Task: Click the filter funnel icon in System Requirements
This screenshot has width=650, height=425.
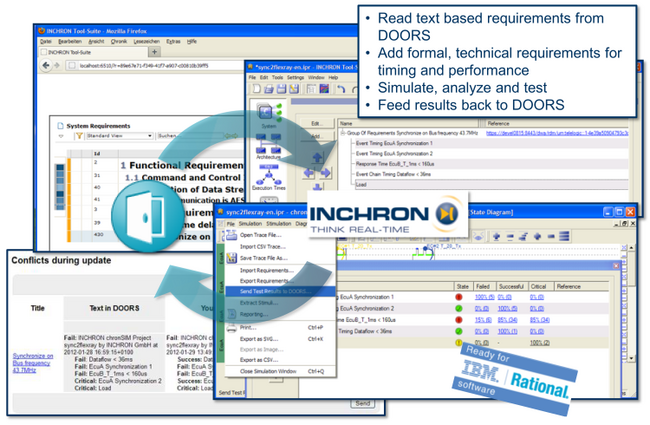Action: point(79,136)
